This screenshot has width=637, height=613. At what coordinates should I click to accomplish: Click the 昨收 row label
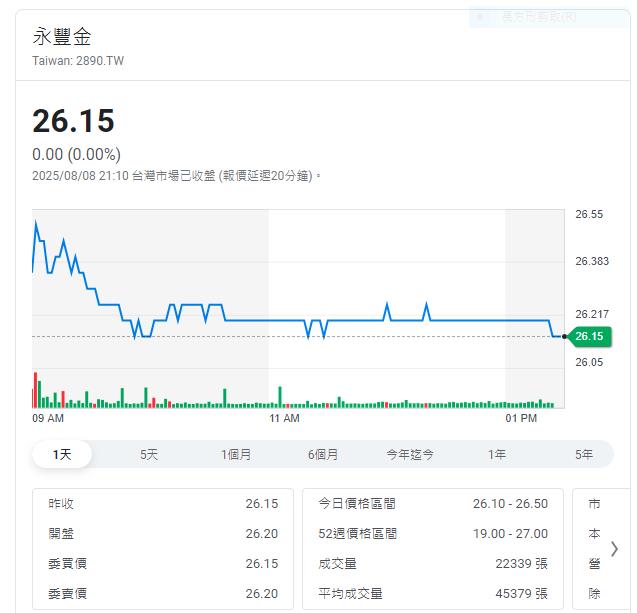click(61, 504)
